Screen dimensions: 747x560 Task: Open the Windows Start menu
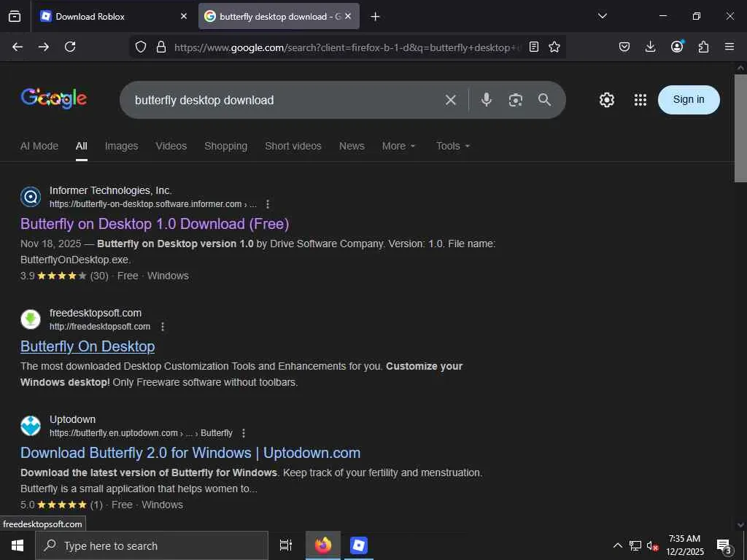point(18,545)
